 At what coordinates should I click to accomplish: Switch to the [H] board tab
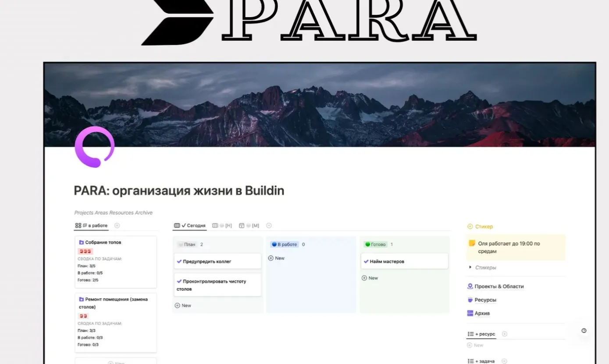coord(222,225)
